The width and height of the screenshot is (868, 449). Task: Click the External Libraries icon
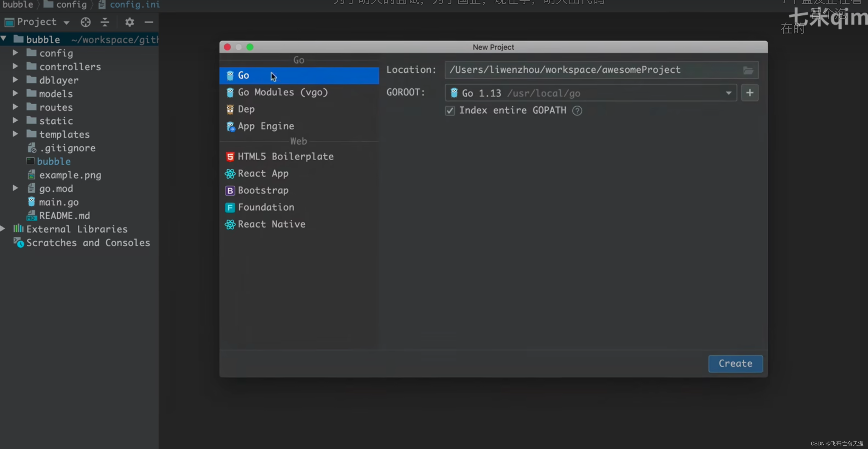[x=18, y=229]
